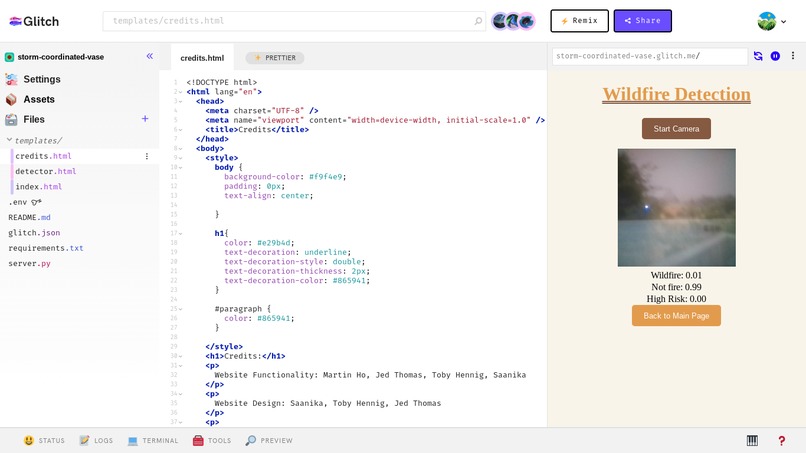Open requirements.txt file
Viewport: 806px width, 453px height.
point(46,248)
